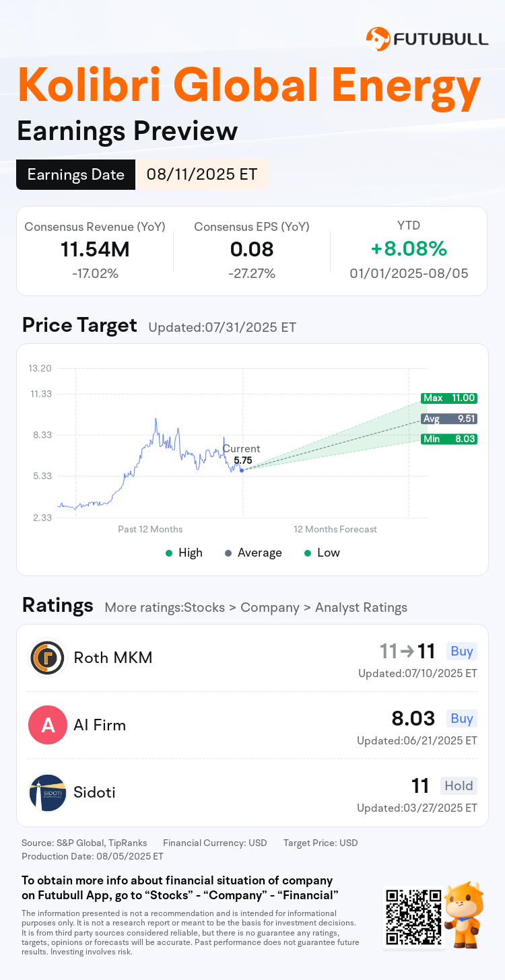The width and height of the screenshot is (505, 980).
Task: Click the revenue change -17.02%
Action: pos(95,273)
